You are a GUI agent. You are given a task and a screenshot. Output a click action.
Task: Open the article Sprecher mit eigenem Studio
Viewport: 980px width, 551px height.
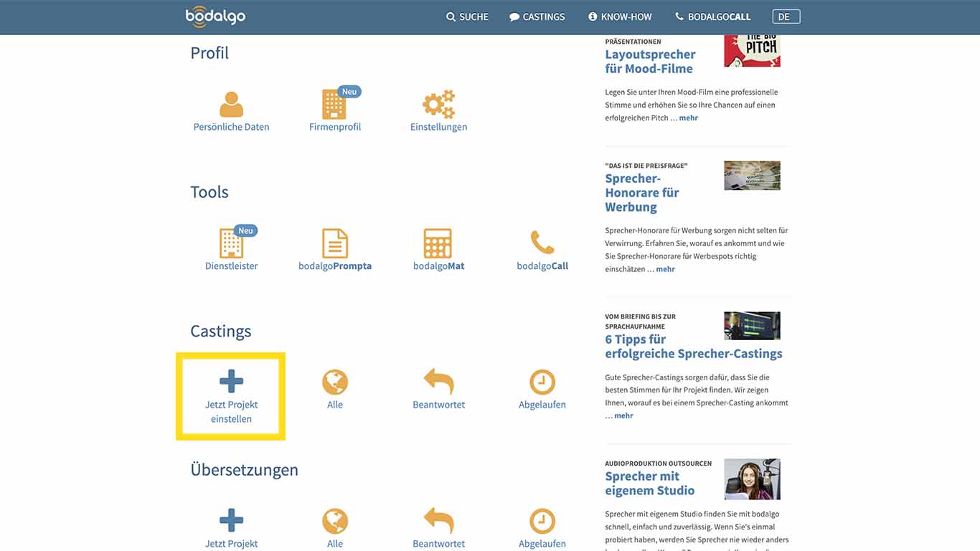[x=649, y=484]
